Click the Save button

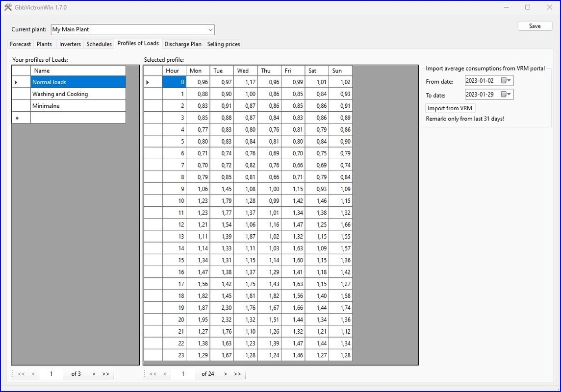tap(535, 26)
